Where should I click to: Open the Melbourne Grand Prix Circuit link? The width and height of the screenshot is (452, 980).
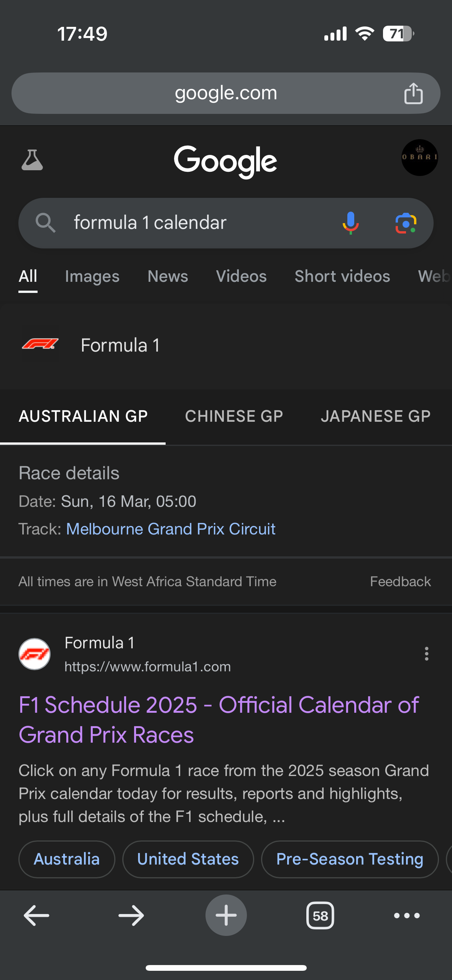(x=171, y=529)
